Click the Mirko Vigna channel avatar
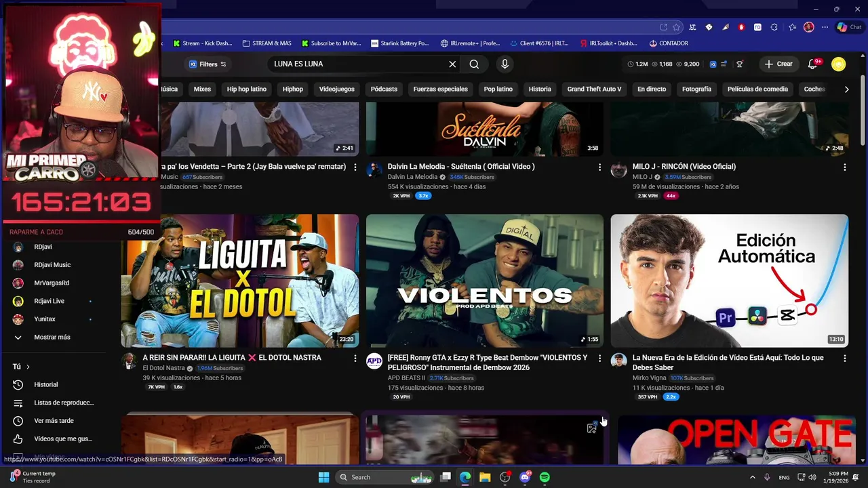The width and height of the screenshot is (868, 488). tap(618, 360)
